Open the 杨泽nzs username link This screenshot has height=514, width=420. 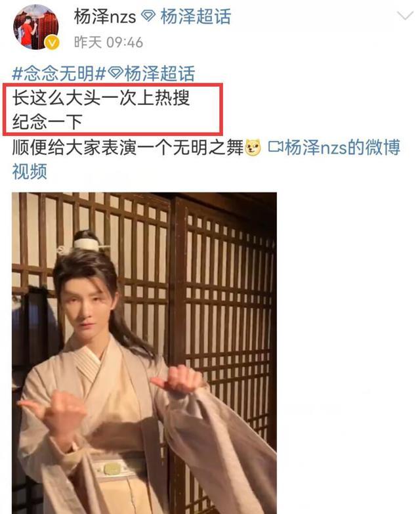pos(105,16)
